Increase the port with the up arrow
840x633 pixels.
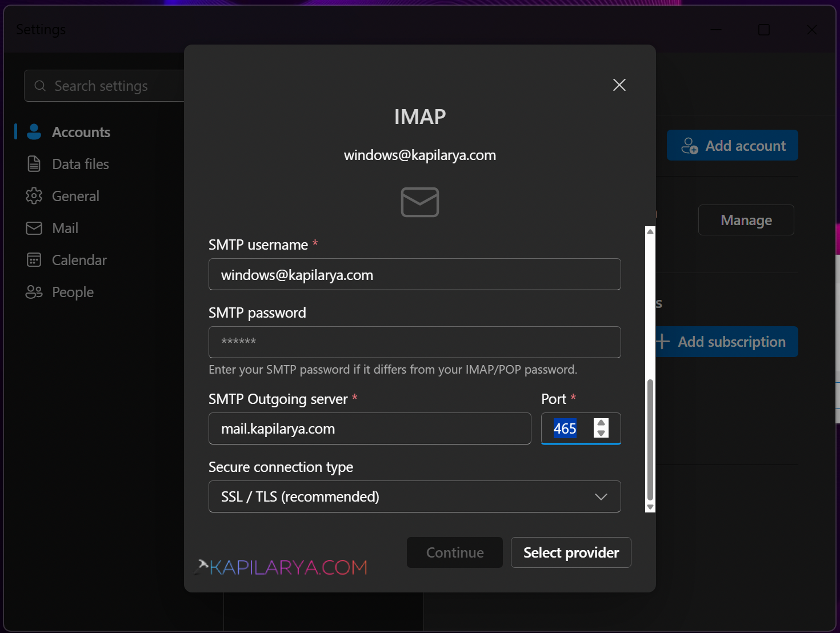pos(601,423)
